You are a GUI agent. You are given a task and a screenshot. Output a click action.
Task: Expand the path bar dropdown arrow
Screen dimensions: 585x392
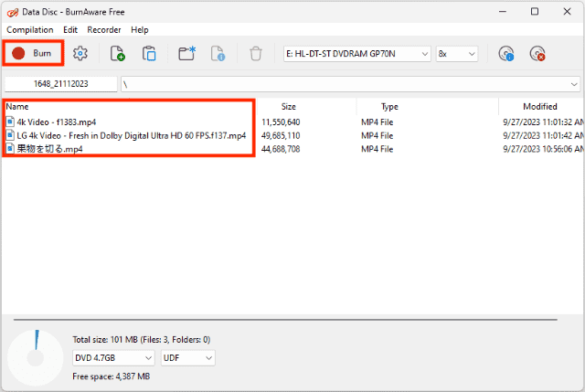(574, 85)
